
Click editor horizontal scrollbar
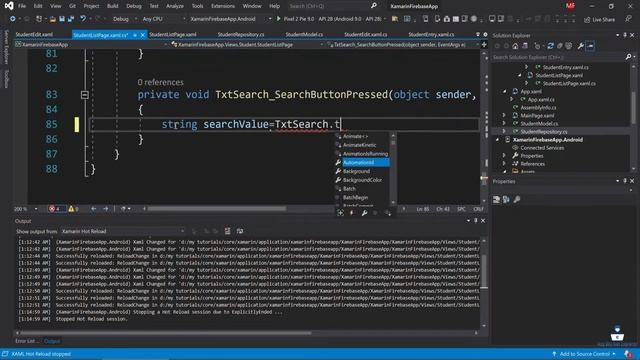point(216,209)
